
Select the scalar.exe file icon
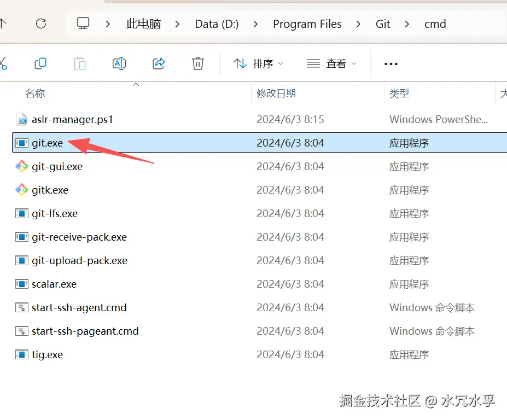pyautogui.click(x=22, y=284)
